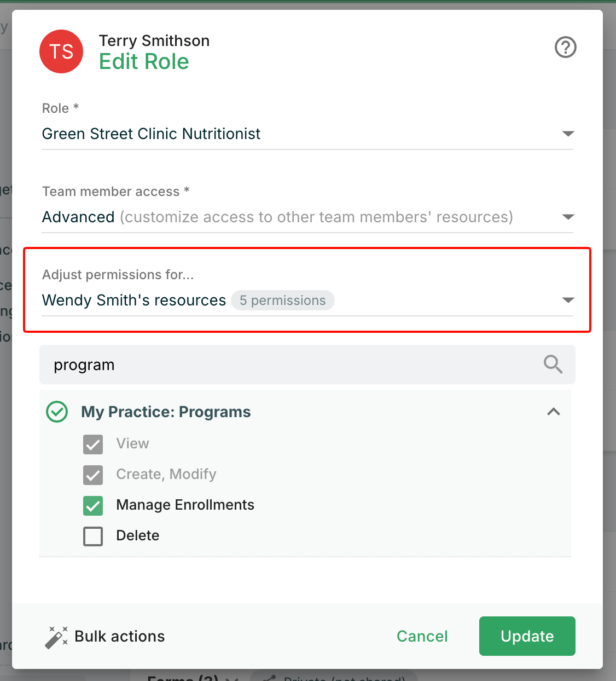Click the Update button

(527, 636)
